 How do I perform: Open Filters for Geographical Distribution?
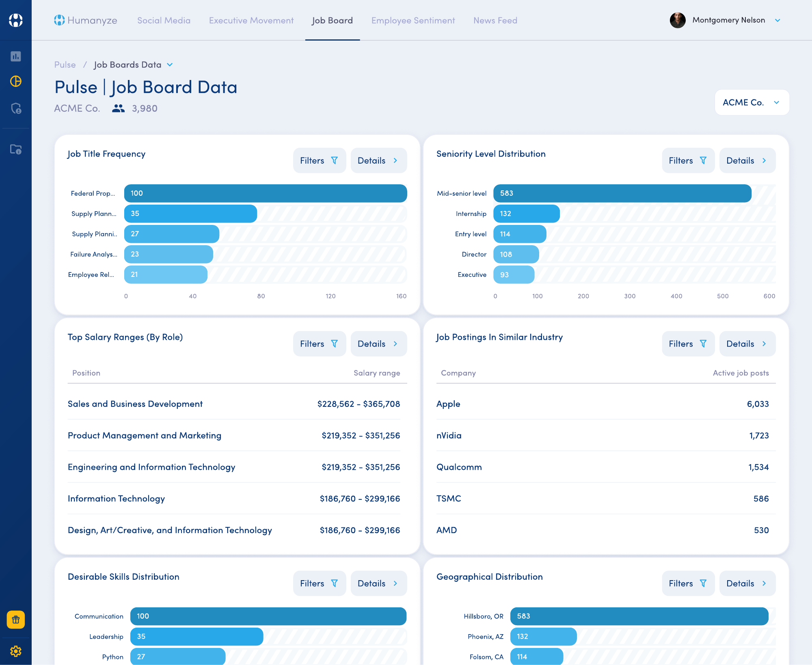[688, 583]
